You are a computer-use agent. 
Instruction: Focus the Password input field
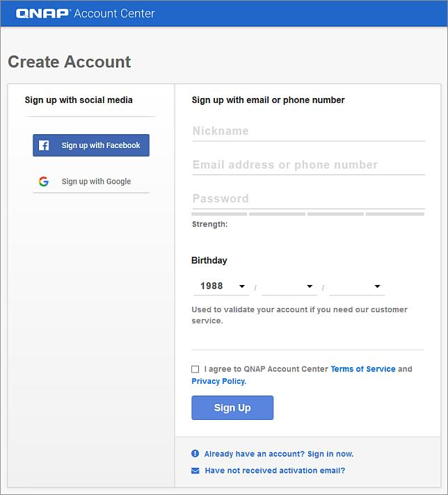click(309, 199)
